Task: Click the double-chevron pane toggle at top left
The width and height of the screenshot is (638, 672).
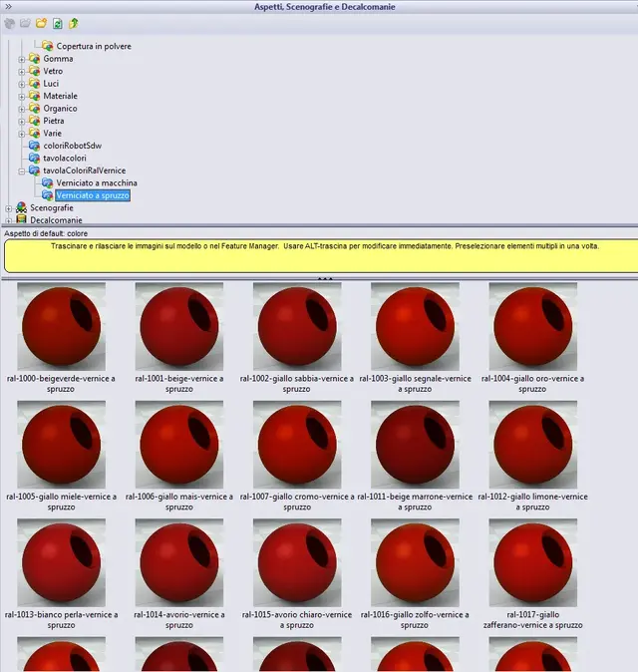Action: (8, 6)
